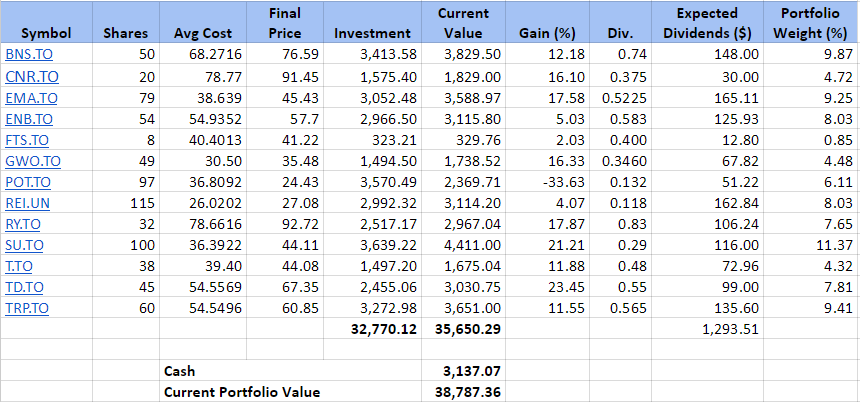
Task: Select the portfolio value 38,787.36
Action: 463,392
